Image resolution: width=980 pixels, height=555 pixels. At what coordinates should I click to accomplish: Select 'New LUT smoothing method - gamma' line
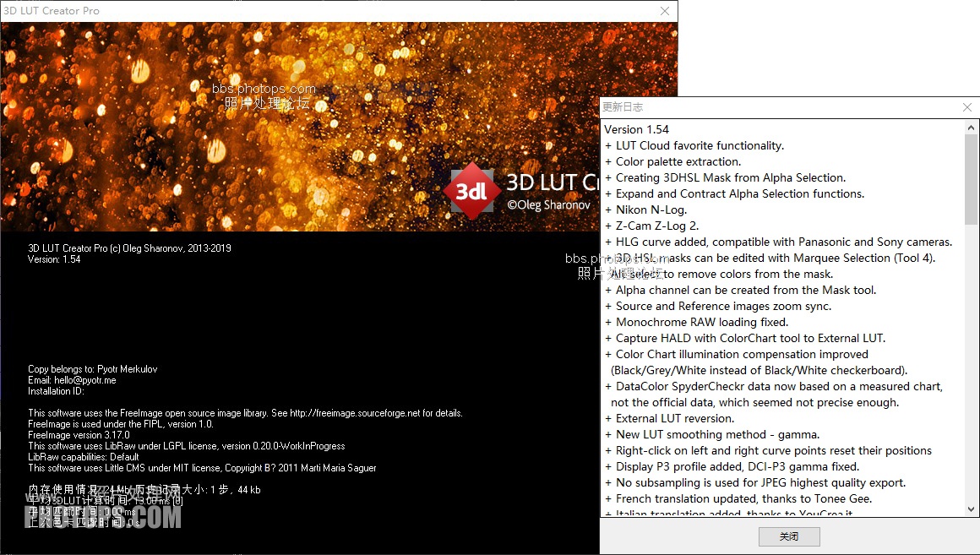(712, 434)
